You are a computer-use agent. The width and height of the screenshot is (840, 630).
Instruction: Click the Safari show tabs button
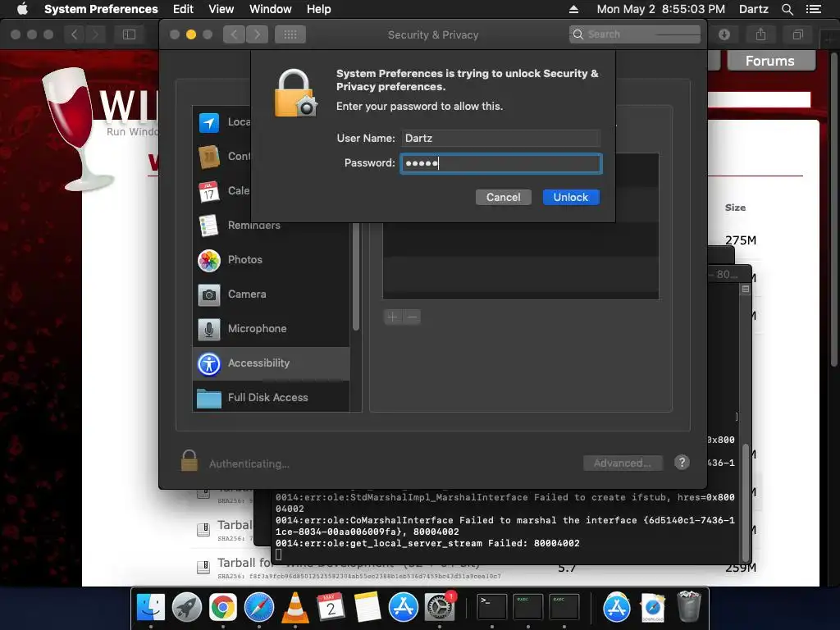click(x=797, y=34)
